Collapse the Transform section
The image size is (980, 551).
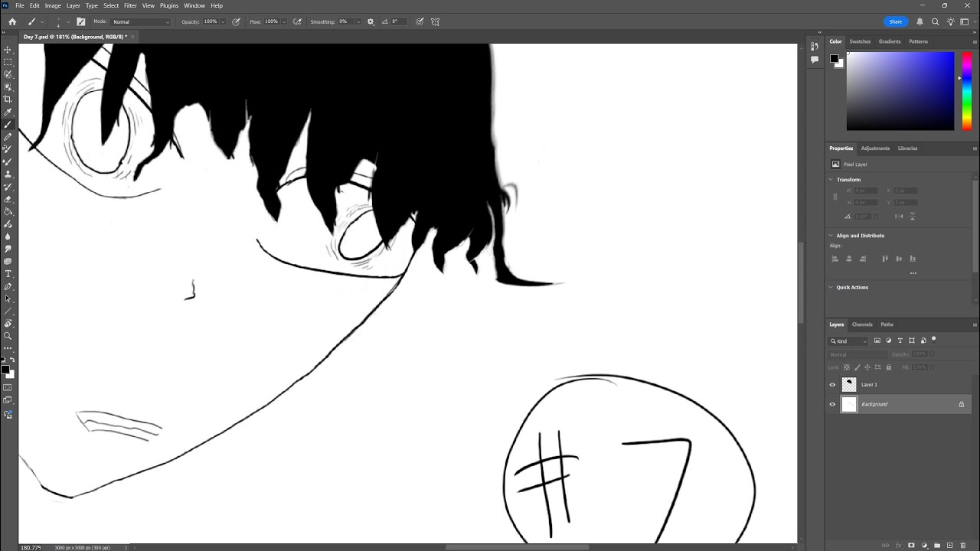tap(831, 180)
